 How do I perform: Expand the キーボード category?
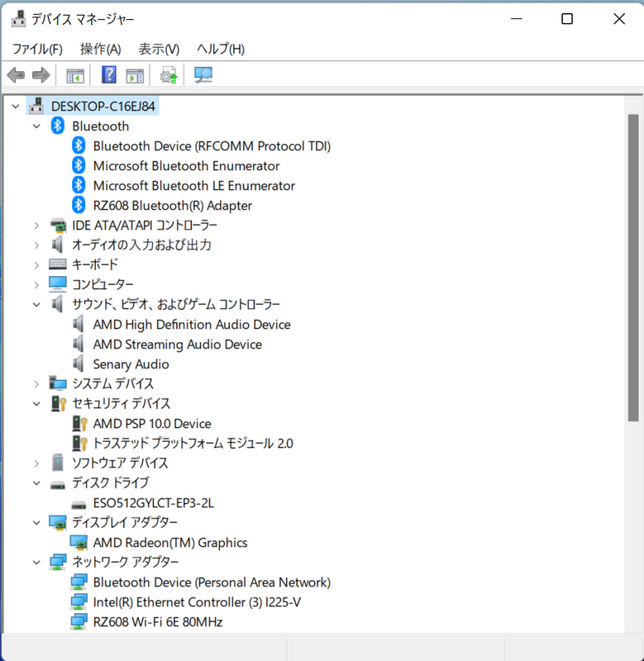(36, 264)
